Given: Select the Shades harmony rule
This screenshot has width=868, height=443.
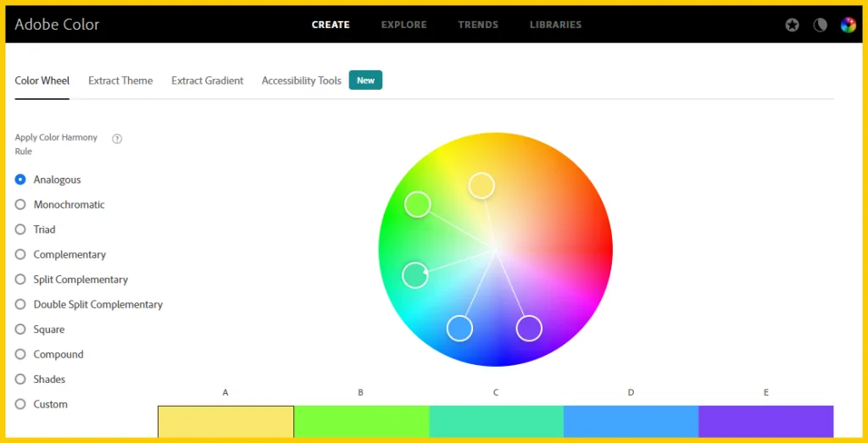Looking at the screenshot, I should (40, 379).
